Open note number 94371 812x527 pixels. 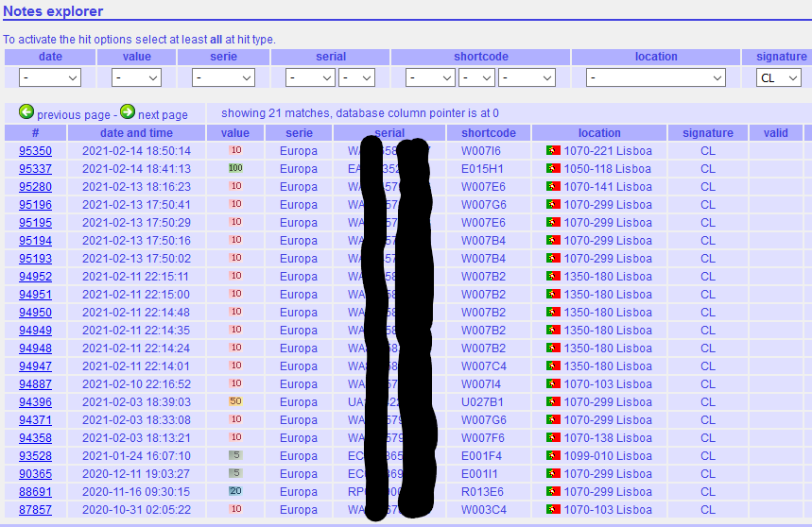point(35,419)
